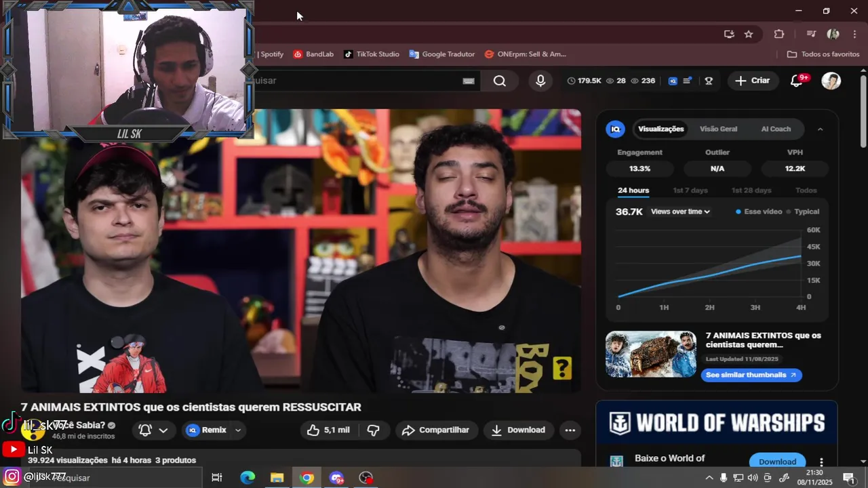The width and height of the screenshot is (868, 488).
Task: Open the Google Tradutor bookmark
Action: click(x=442, y=54)
